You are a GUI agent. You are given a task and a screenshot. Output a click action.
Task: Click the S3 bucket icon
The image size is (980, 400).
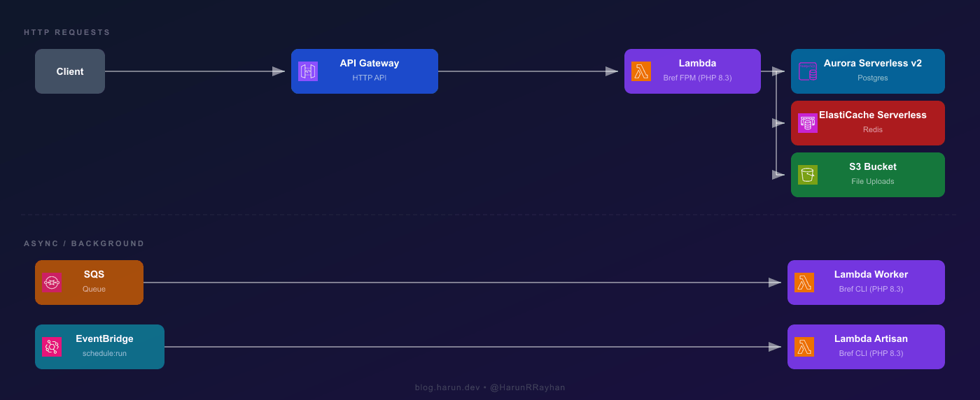click(x=808, y=175)
